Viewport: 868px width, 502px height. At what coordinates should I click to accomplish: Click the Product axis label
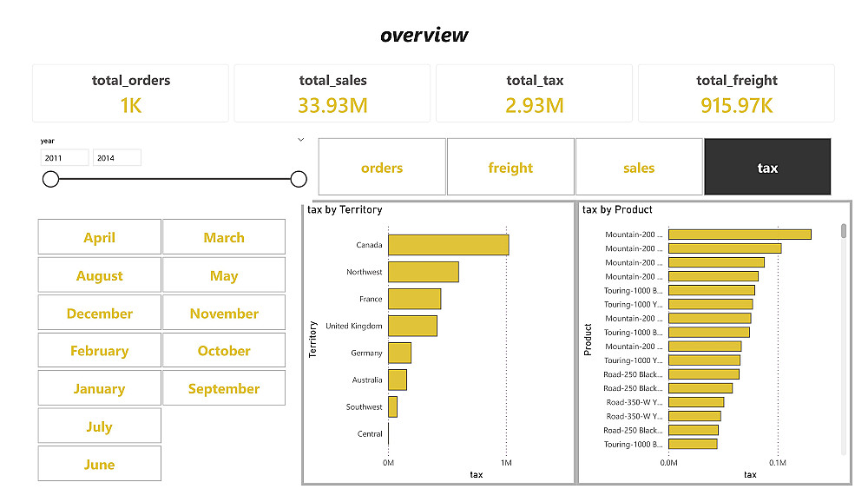(588, 340)
